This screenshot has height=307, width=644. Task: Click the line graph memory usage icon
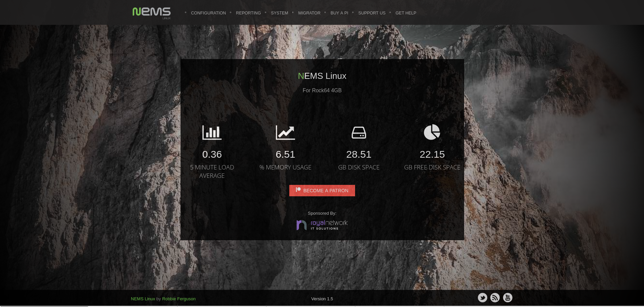[285, 133]
